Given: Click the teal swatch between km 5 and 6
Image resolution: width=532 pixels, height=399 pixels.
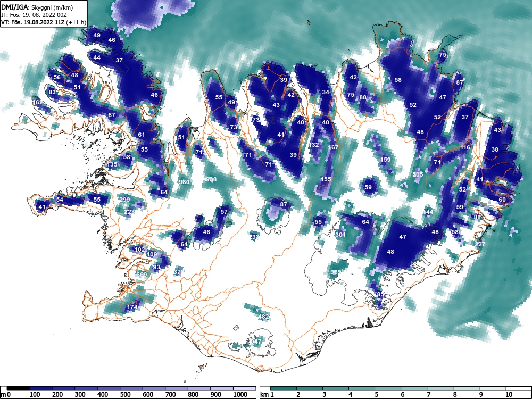Looking at the screenshot, I should click(x=388, y=388).
